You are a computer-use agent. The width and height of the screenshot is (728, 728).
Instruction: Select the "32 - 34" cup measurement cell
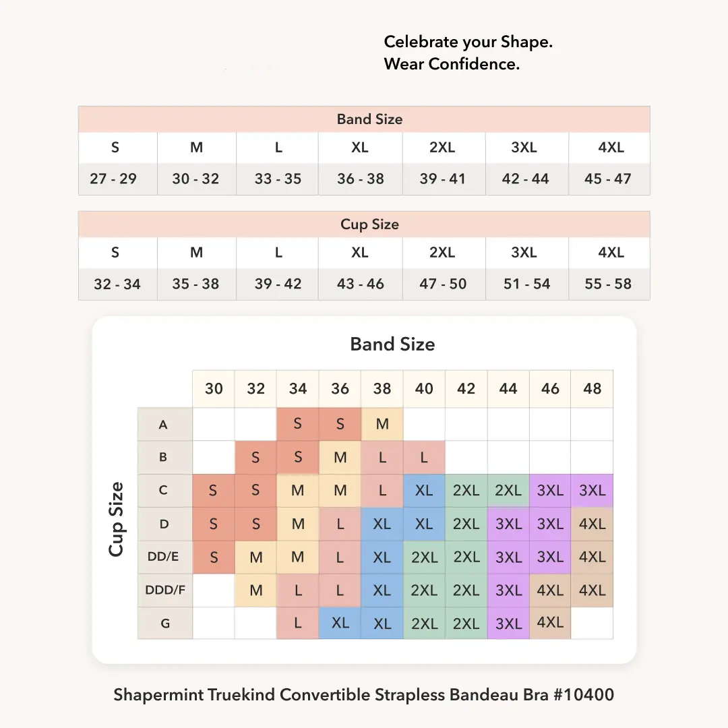pos(117,284)
